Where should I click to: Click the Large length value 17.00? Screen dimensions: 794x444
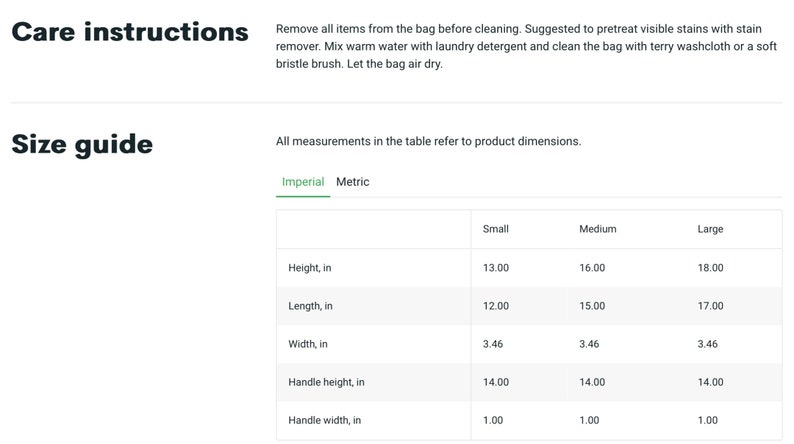pyautogui.click(x=710, y=306)
